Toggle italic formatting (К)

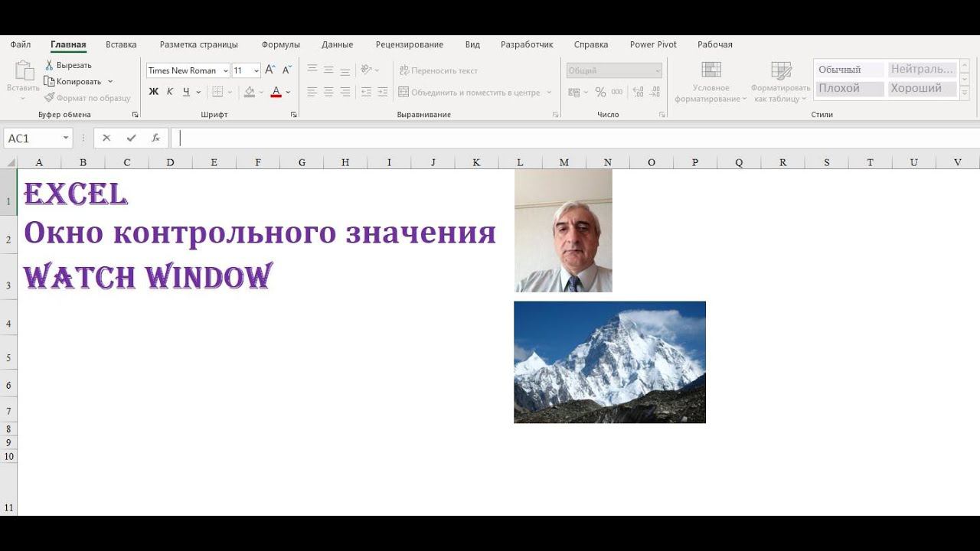[x=170, y=92]
